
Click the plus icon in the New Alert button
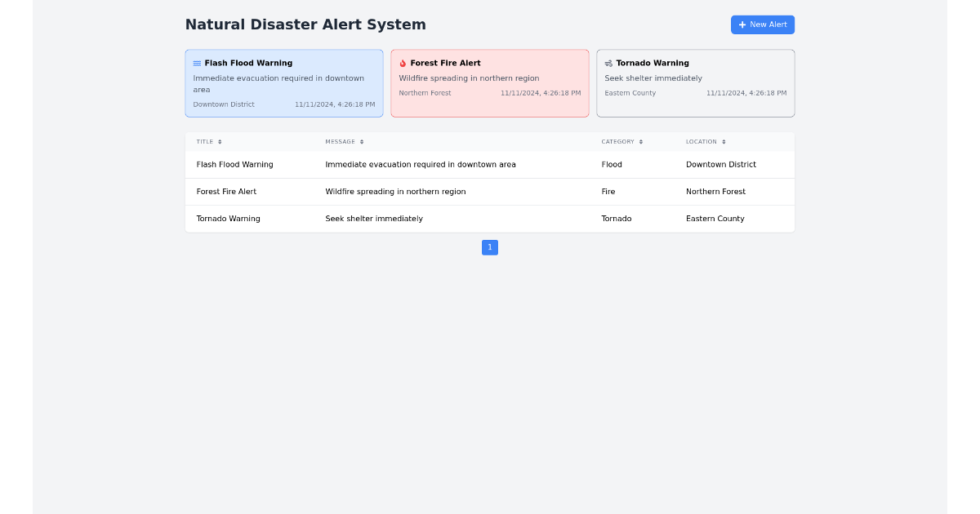(742, 24)
